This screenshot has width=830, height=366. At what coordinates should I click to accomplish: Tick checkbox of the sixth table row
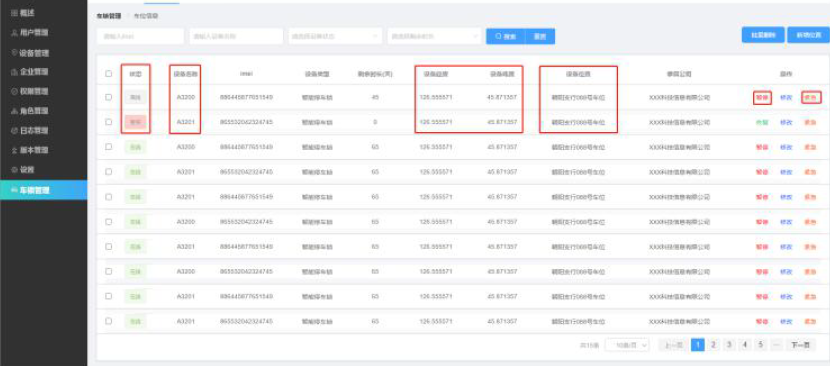(109, 221)
